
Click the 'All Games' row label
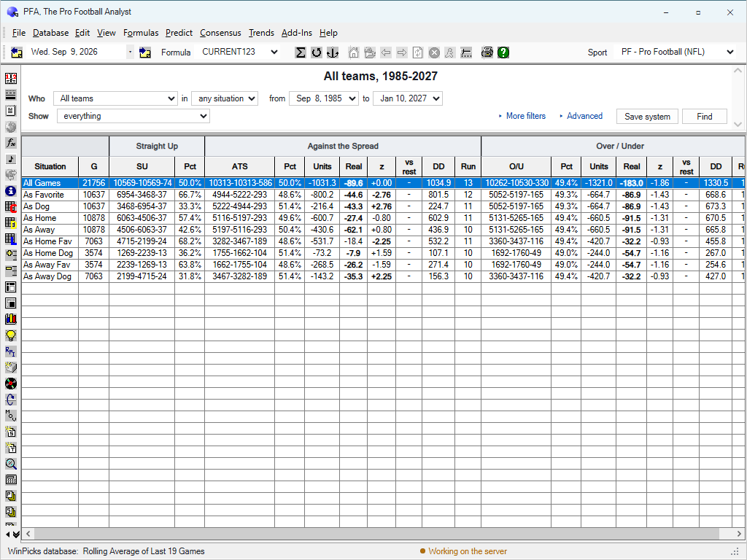(x=42, y=183)
